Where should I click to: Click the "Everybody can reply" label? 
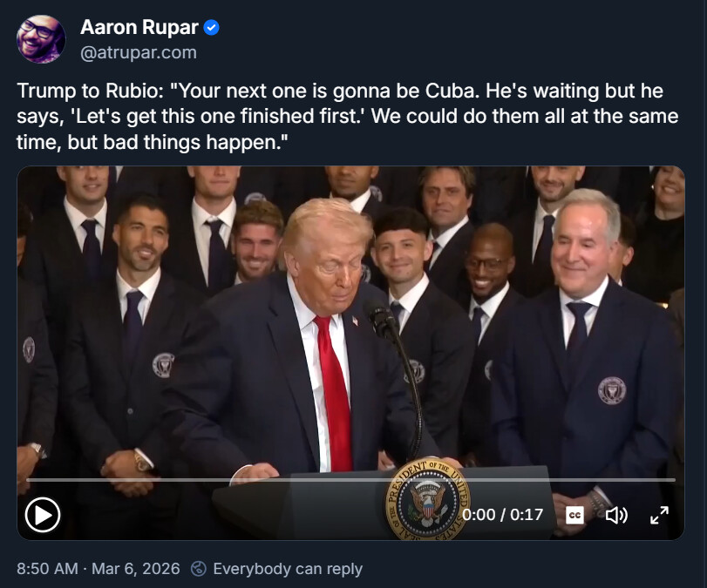coord(288,569)
